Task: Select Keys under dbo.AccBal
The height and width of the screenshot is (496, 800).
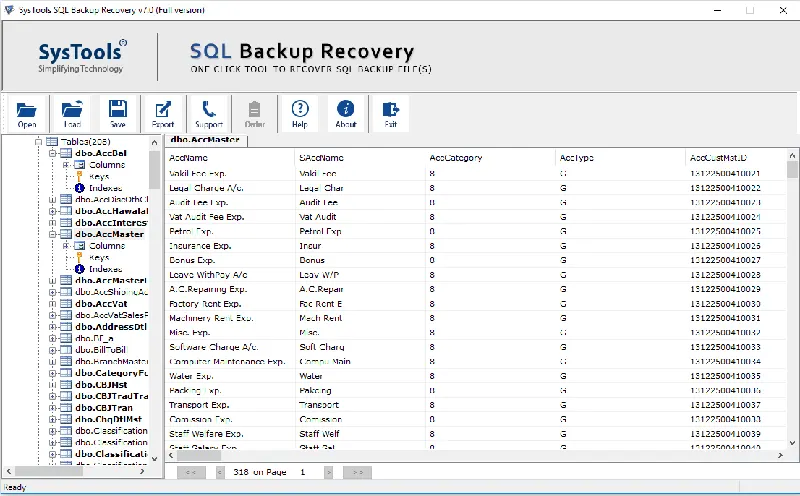Action: coord(99,177)
